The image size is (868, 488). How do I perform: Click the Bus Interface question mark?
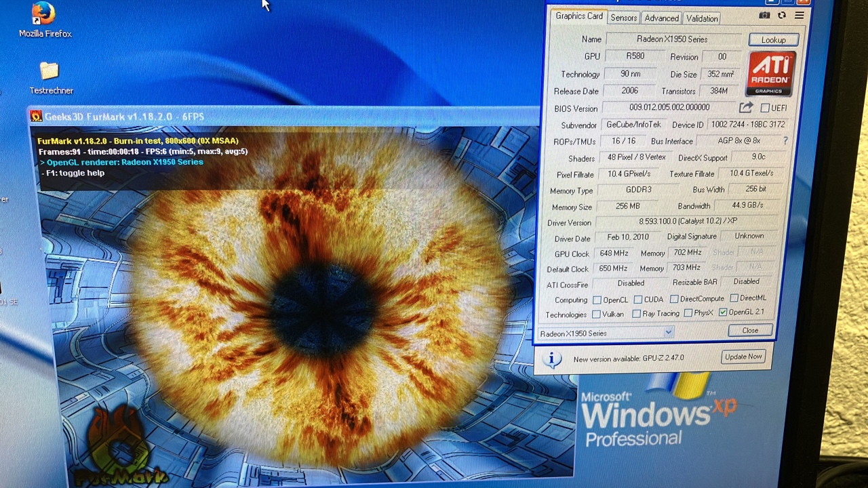(x=785, y=140)
